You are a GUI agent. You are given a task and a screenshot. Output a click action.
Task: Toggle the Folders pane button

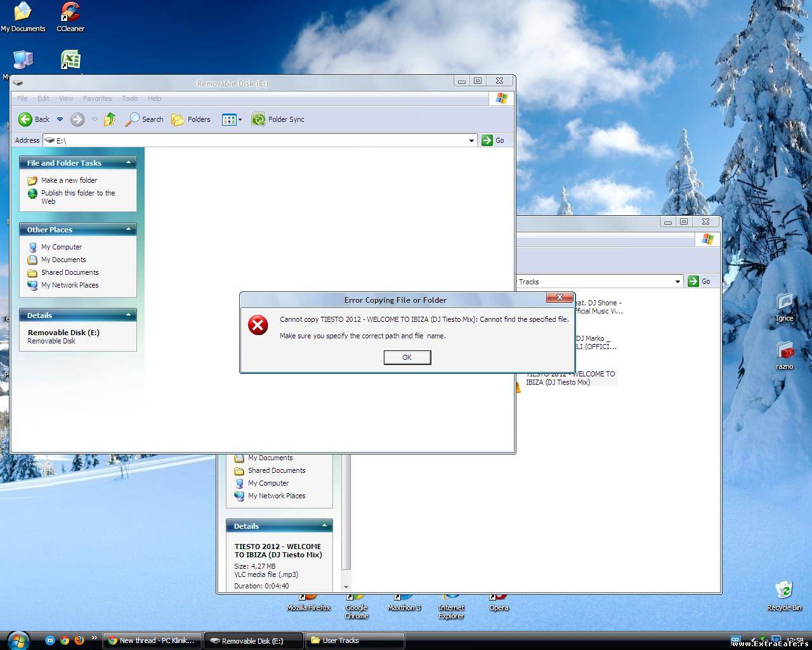click(191, 119)
